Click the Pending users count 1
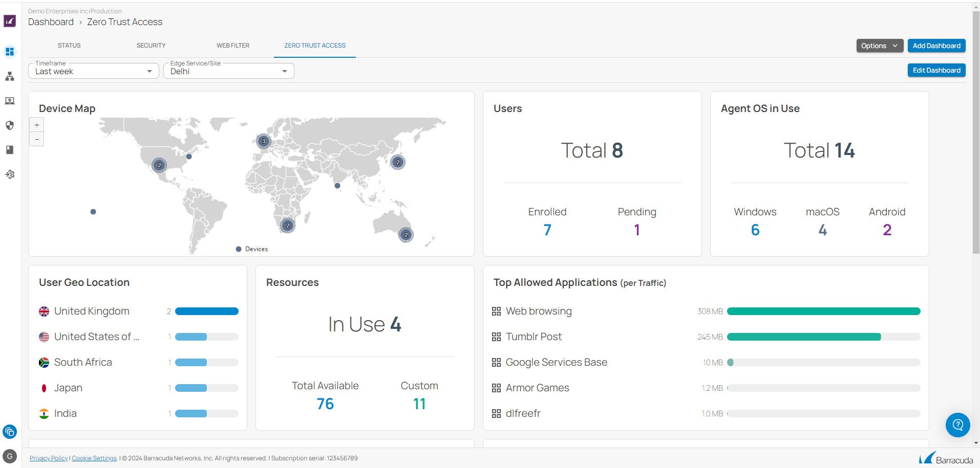980x468 pixels. pos(637,230)
